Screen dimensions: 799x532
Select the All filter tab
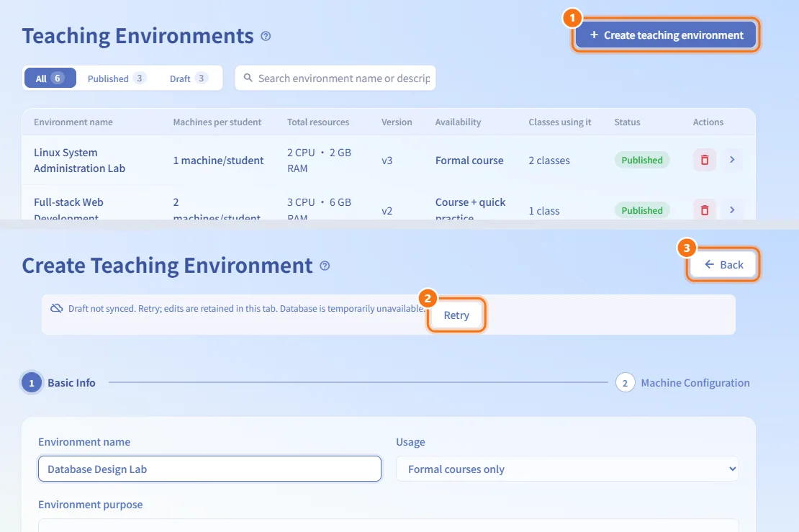pos(50,78)
